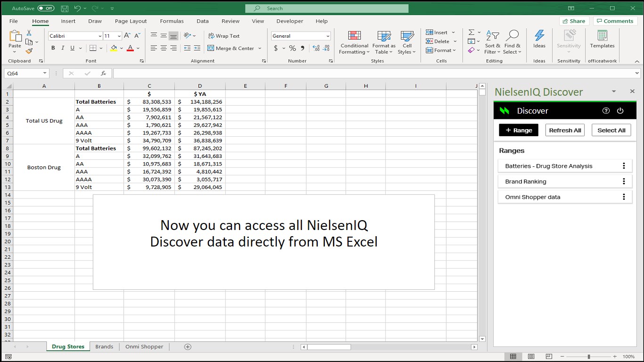Open Cell Styles gallery
Image resolution: width=644 pixels, height=362 pixels.
coord(407,42)
